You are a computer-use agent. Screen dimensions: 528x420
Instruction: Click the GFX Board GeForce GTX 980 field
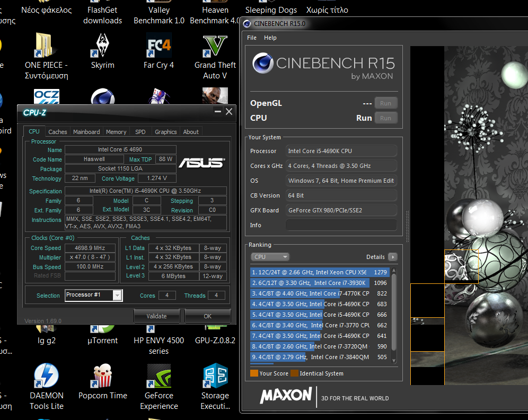click(341, 210)
